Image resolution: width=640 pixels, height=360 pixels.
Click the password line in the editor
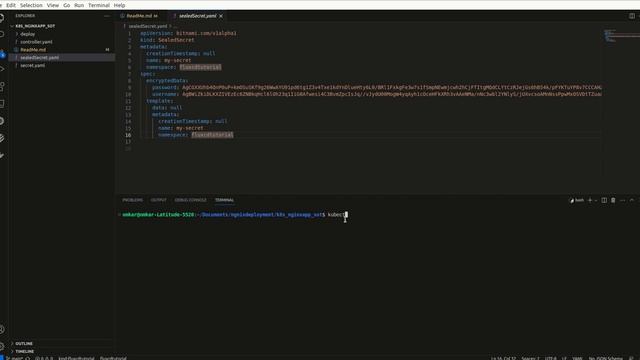point(376,87)
